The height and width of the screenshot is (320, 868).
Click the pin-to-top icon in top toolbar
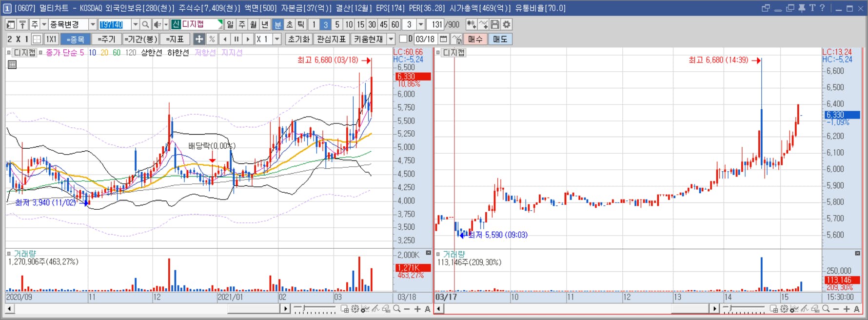pos(22,24)
